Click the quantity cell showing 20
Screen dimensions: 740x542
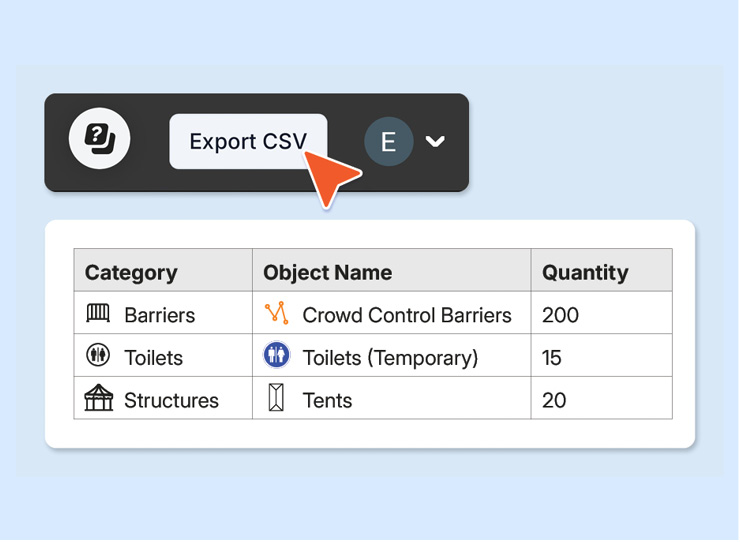(x=602, y=398)
